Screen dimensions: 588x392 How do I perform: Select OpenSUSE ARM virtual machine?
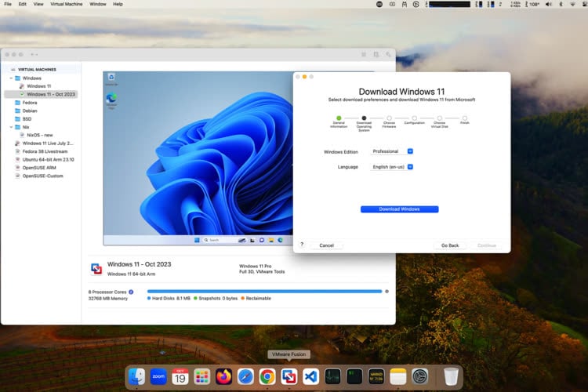(39, 168)
